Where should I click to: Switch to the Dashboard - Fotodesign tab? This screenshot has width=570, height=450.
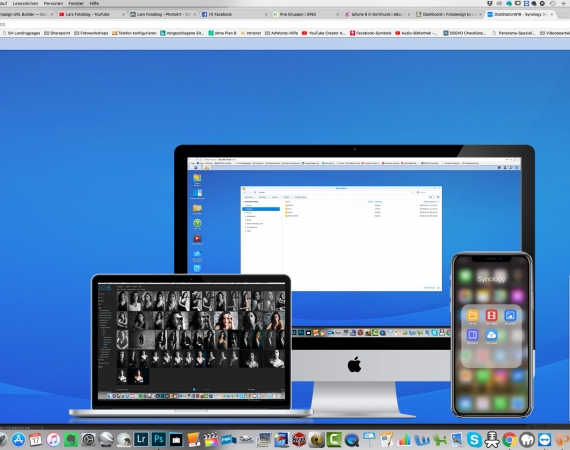tap(449, 14)
